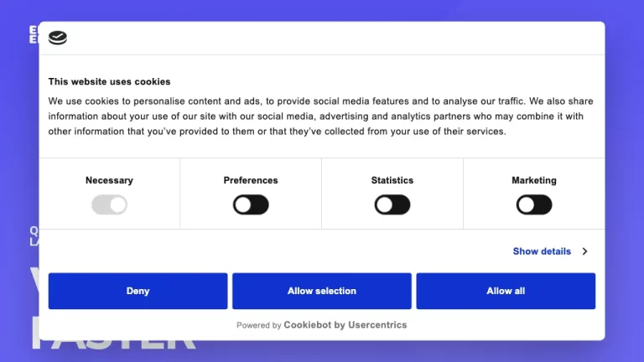This screenshot has height=362, width=644.
Task: Click the Necessary category label
Action: [x=109, y=180]
